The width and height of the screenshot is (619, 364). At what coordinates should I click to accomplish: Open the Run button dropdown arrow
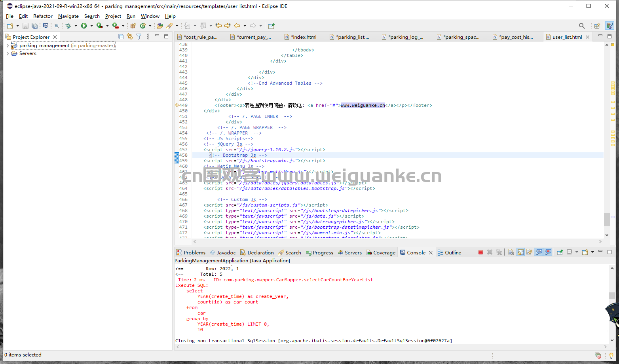click(91, 26)
